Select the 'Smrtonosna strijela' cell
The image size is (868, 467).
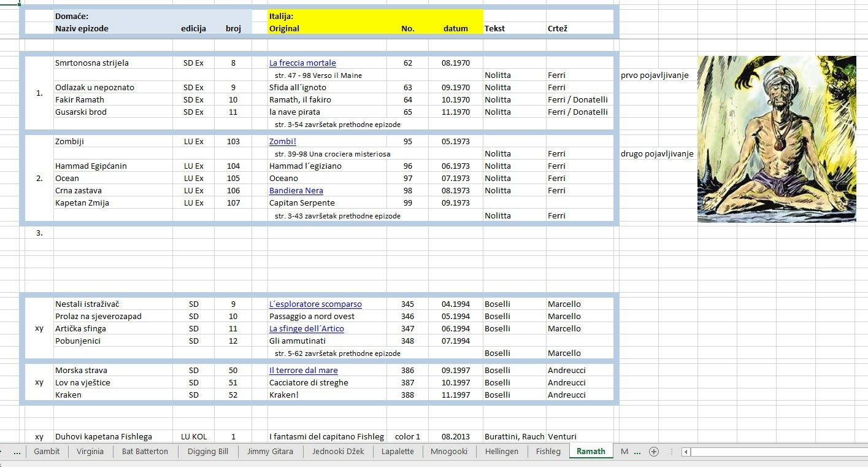(x=113, y=63)
